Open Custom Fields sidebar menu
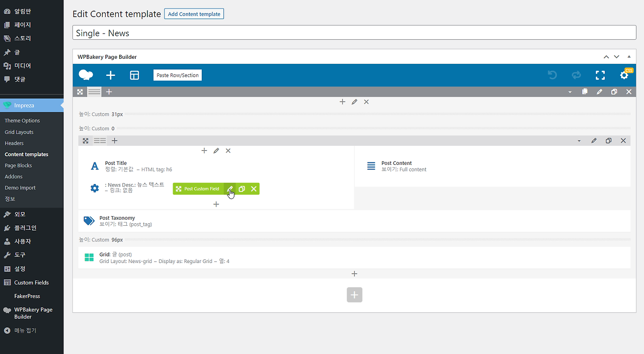Screen dimensions: 644x354 32,283
